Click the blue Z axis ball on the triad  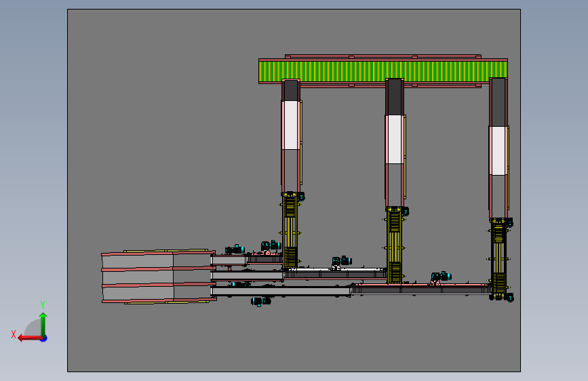click(x=44, y=338)
